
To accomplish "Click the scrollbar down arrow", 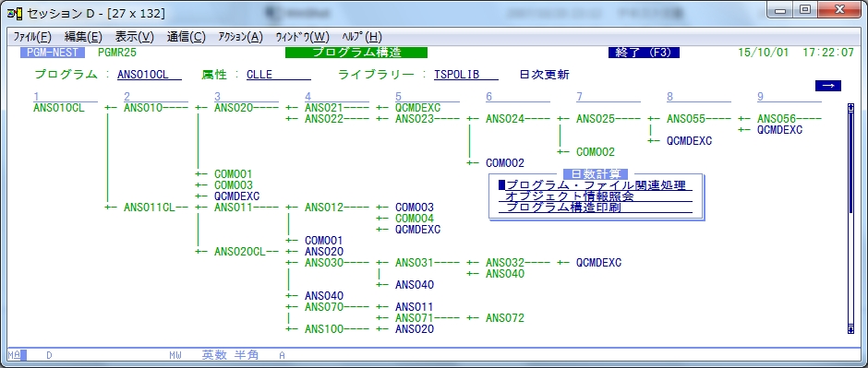I will 850,329.
